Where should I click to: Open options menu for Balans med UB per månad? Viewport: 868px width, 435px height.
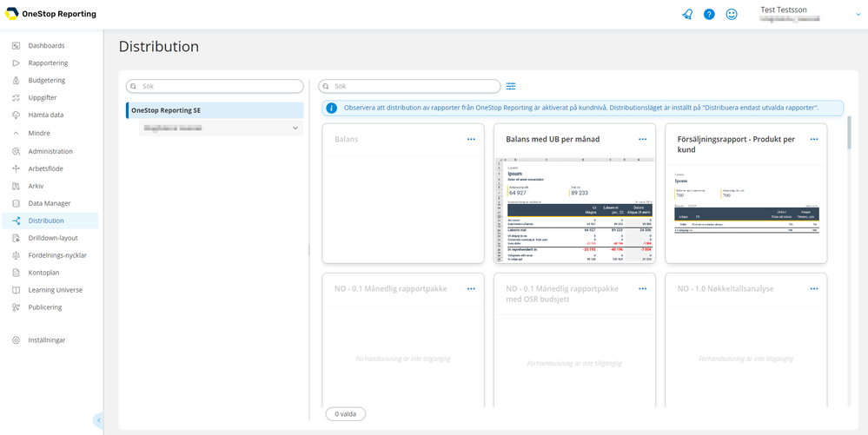[x=643, y=140]
